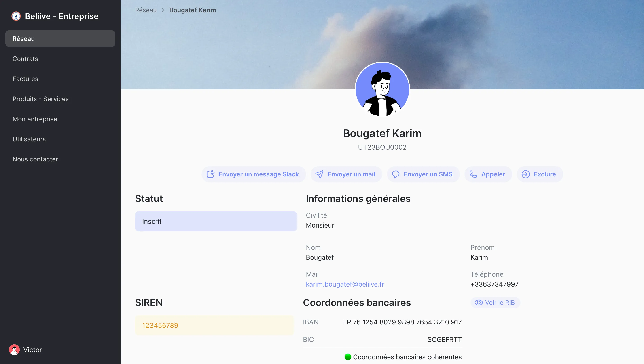
Task: Click the karim.bougatef@beliive.fr email link
Action: coord(345,284)
